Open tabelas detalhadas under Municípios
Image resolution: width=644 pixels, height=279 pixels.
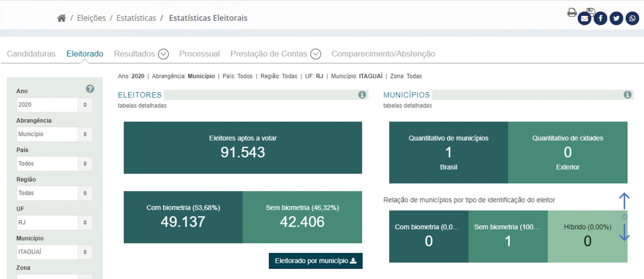tap(408, 106)
